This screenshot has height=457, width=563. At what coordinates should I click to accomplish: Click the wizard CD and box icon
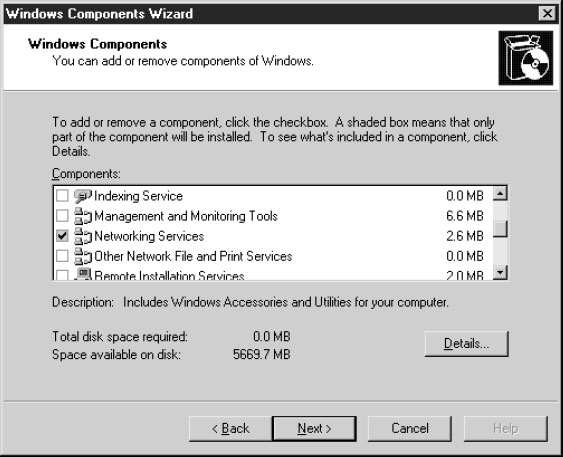point(526,58)
